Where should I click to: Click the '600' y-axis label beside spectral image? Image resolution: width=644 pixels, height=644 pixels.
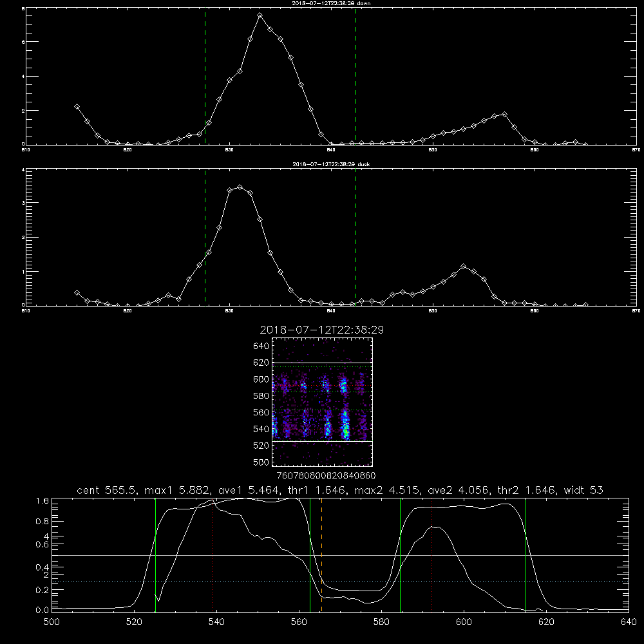pos(261,379)
